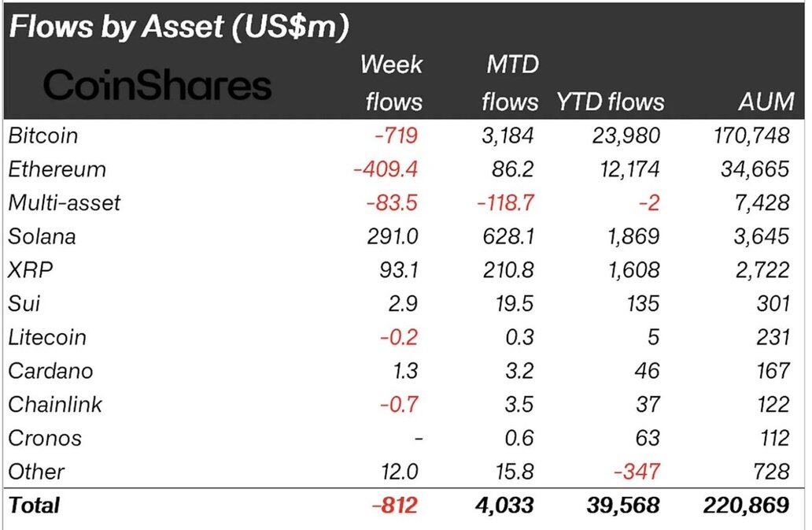Select the XRP row label

(x=28, y=270)
